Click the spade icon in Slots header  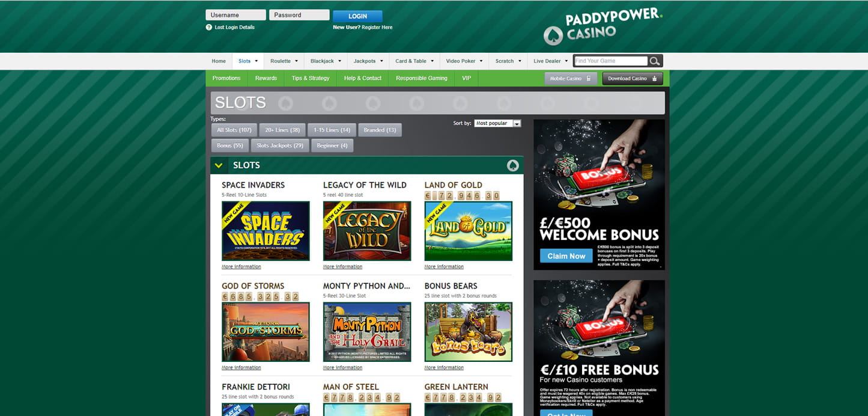pyautogui.click(x=512, y=165)
